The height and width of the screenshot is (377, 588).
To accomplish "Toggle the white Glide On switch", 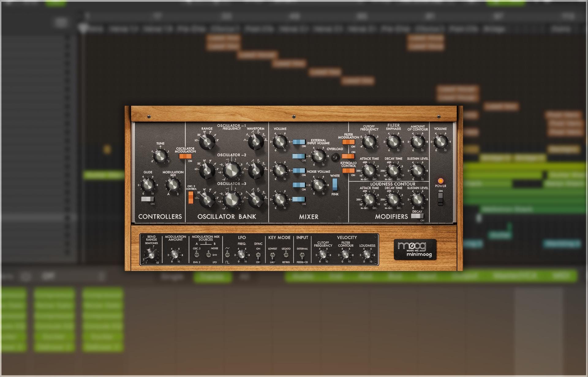I will tap(148, 199).
